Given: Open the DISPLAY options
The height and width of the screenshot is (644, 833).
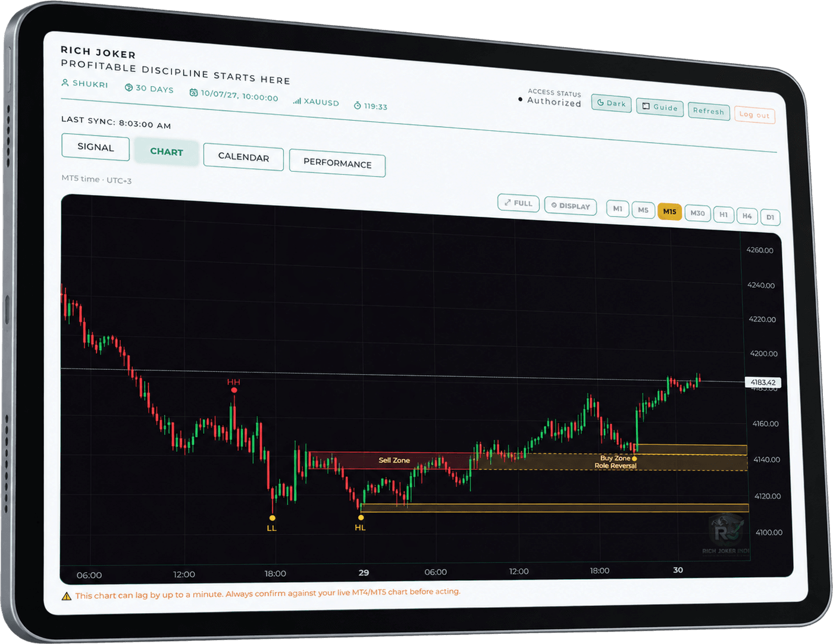Looking at the screenshot, I should point(571,206).
